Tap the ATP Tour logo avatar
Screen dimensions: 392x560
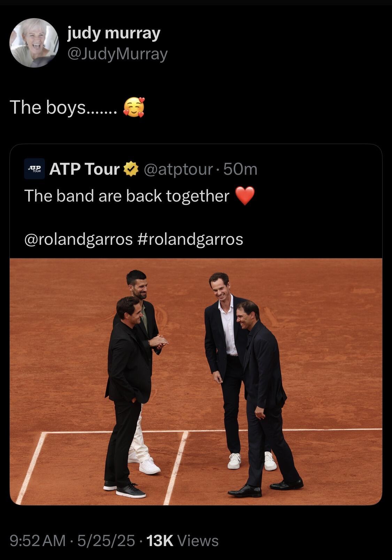[x=34, y=169]
